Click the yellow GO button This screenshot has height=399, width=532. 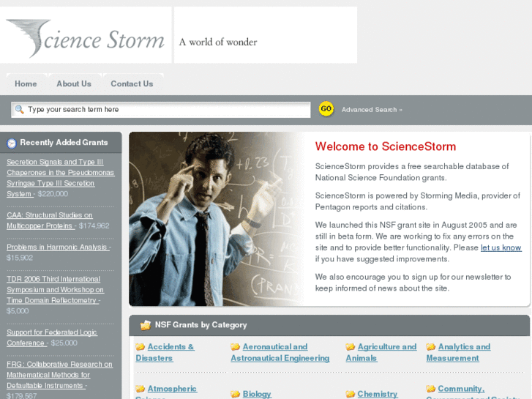click(x=326, y=109)
